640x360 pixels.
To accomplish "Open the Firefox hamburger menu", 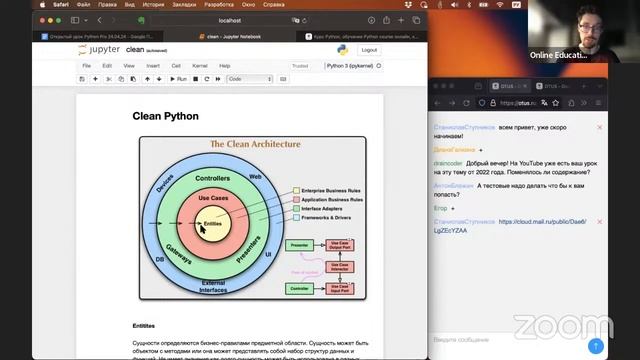I will point(598,103).
